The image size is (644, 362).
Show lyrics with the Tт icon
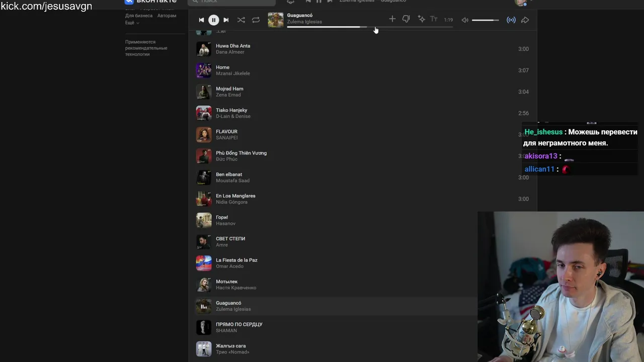pos(434,19)
